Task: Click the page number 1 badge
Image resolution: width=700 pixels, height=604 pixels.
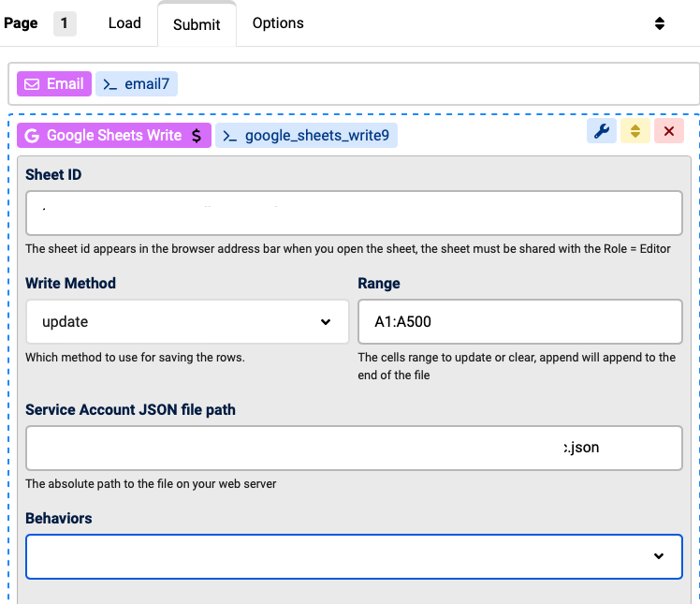Action: point(65,22)
